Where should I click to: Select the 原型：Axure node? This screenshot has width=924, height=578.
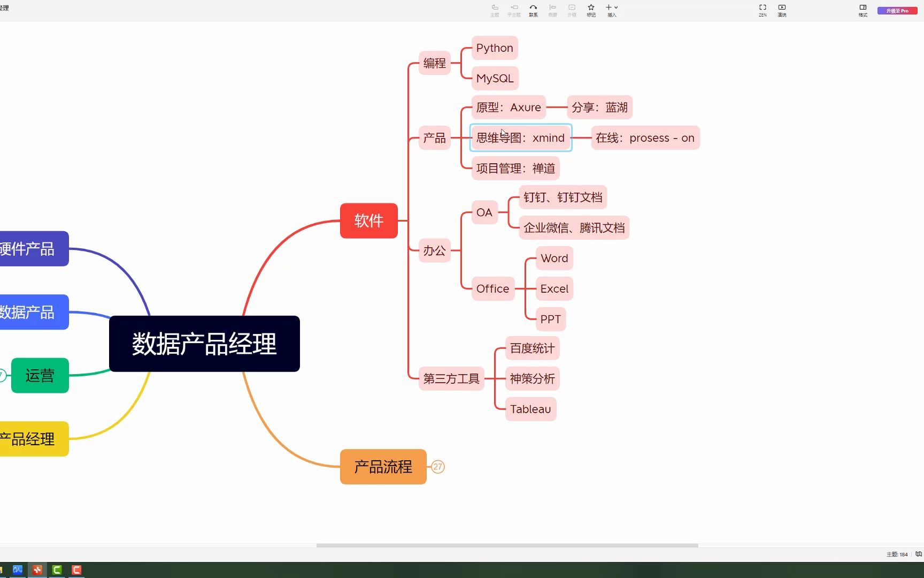coord(509,108)
